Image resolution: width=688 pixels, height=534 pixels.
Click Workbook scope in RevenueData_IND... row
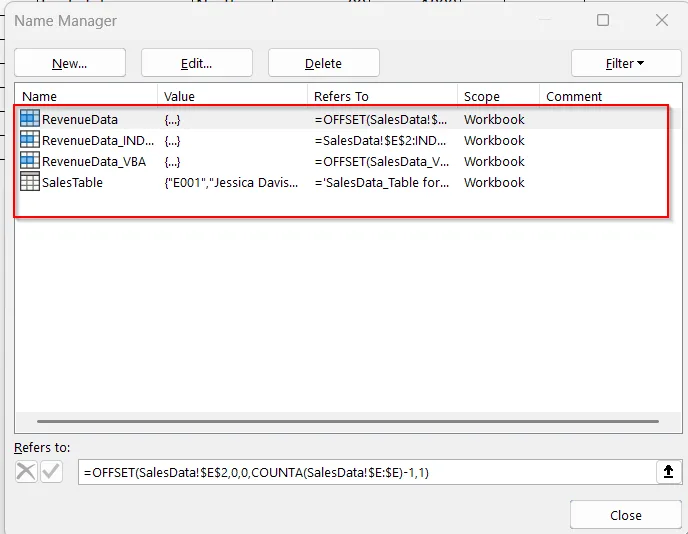coord(494,140)
